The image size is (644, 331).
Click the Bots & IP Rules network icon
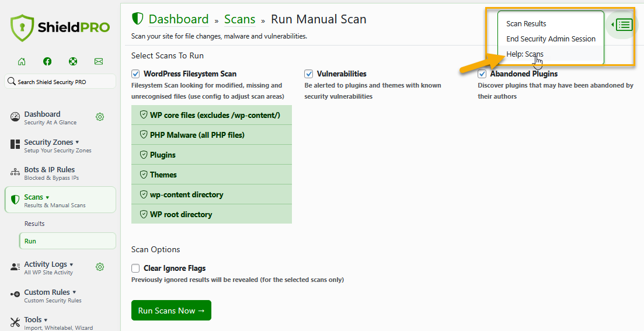pos(15,172)
